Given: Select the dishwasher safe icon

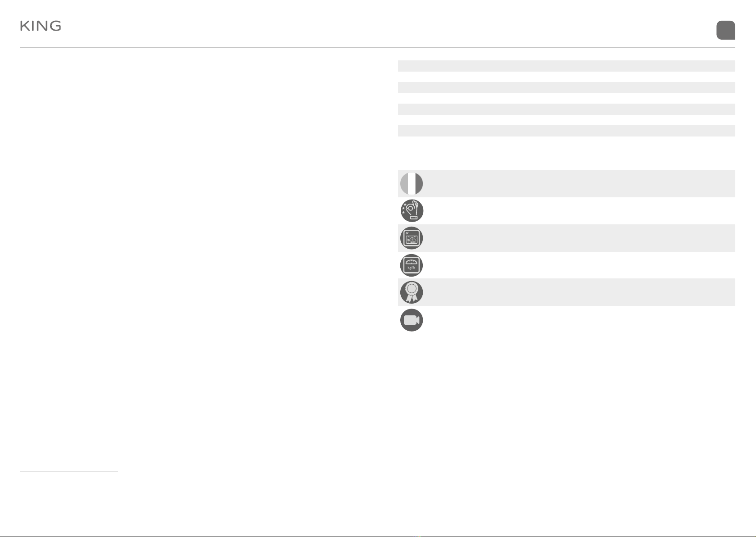Looking at the screenshot, I should click(x=412, y=238).
